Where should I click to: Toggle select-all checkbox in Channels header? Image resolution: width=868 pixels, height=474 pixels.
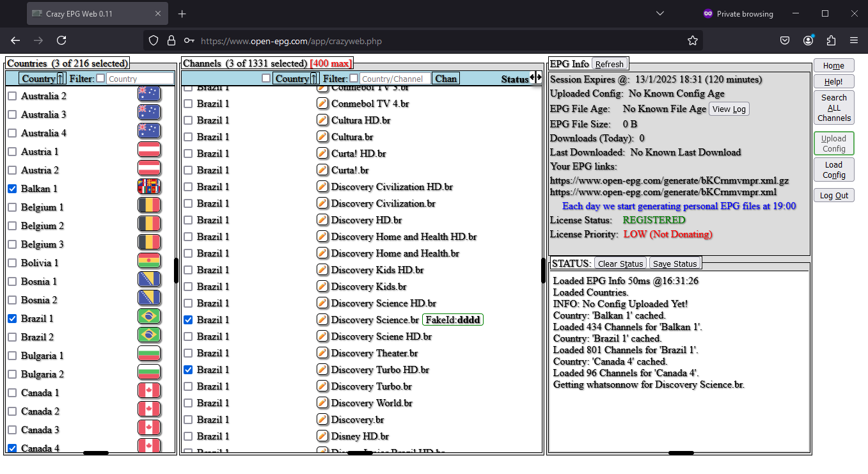(x=266, y=78)
